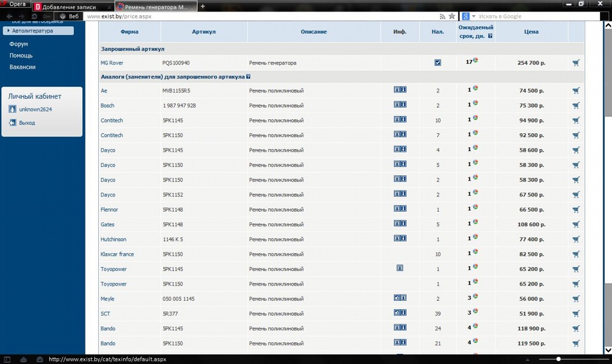
Task: Select the price 254 700 р.
Action: [x=531, y=63]
